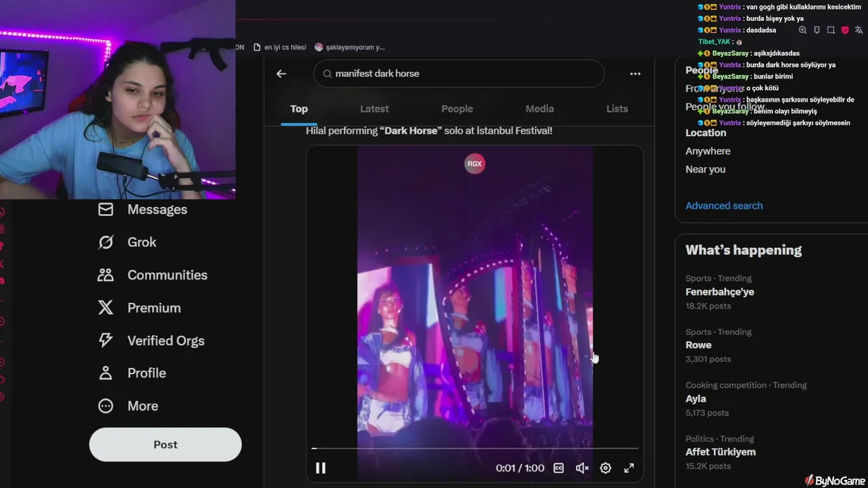Switch to the Latest tab

pos(374,108)
